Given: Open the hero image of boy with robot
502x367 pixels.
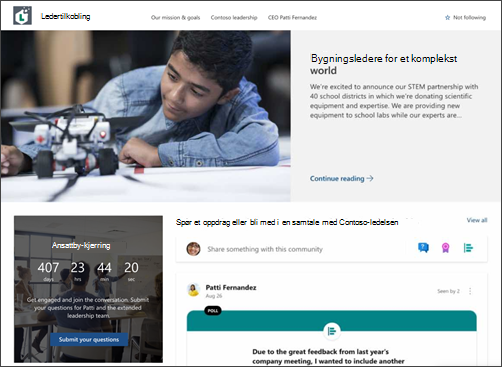Looking at the screenshot, I should pyautogui.click(x=146, y=116).
